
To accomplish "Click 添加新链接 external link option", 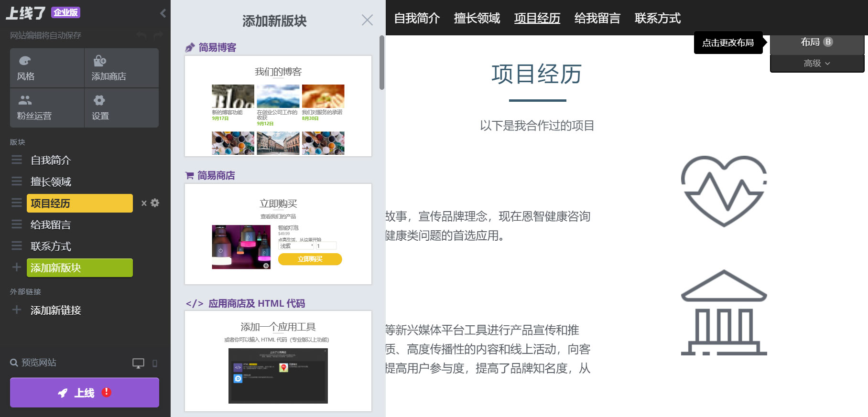I will 56,310.
